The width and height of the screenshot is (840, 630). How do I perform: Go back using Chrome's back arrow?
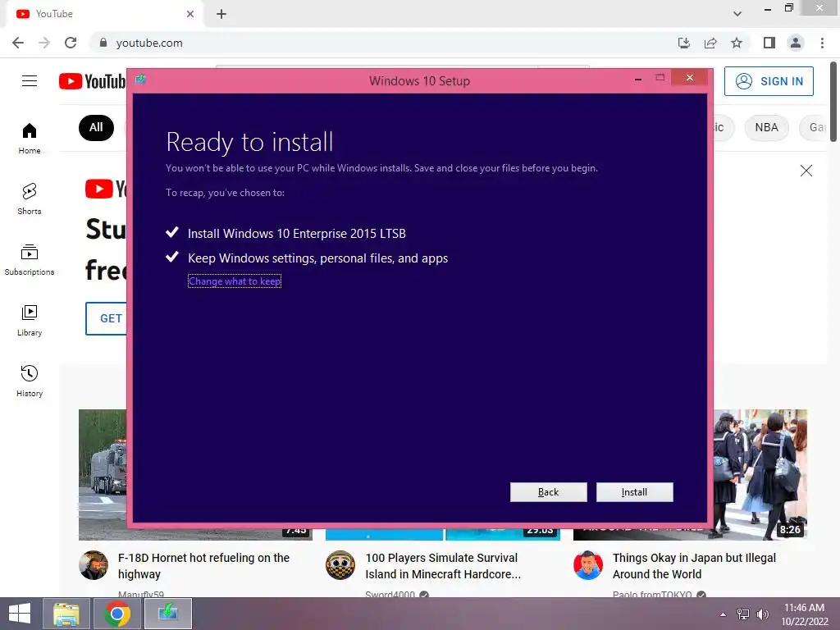pos(18,43)
